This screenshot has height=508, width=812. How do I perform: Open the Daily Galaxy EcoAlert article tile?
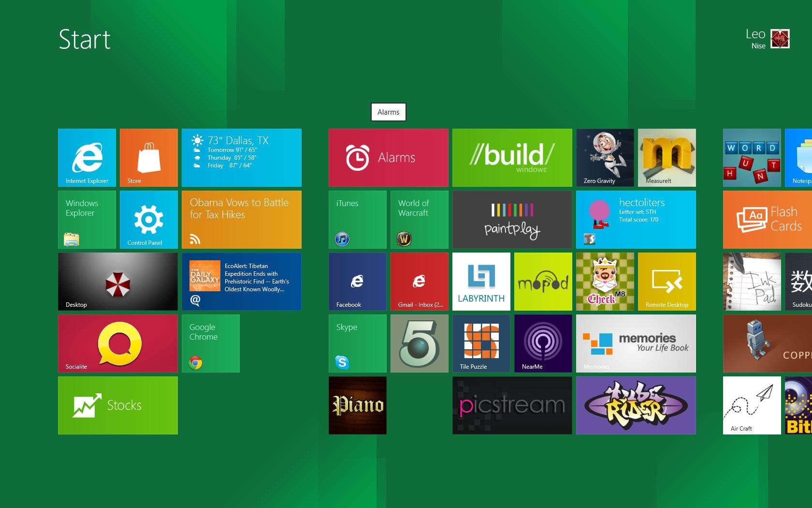coord(242,282)
